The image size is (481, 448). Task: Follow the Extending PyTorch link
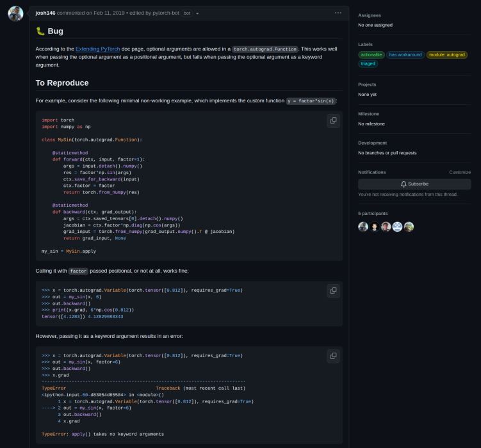97,49
